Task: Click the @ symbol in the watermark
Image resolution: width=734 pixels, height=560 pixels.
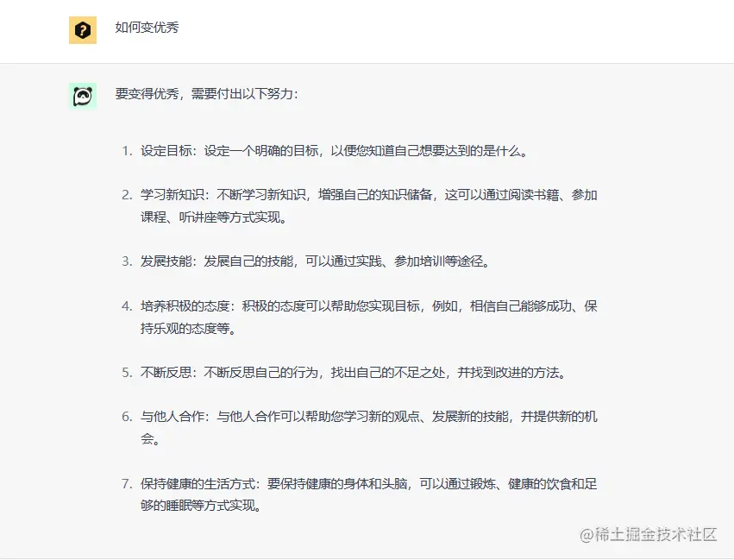Action: tap(588, 535)
